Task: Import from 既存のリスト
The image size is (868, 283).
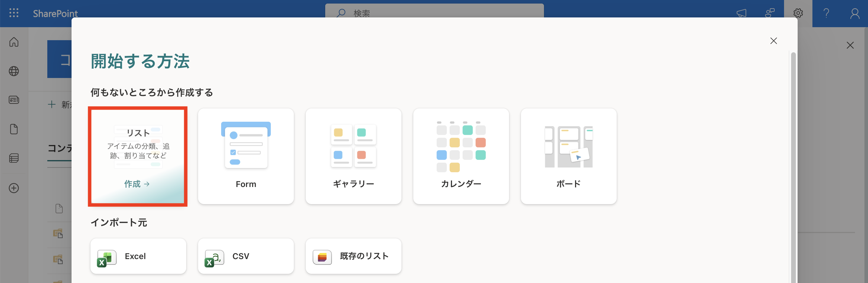Action: point(353,256)
